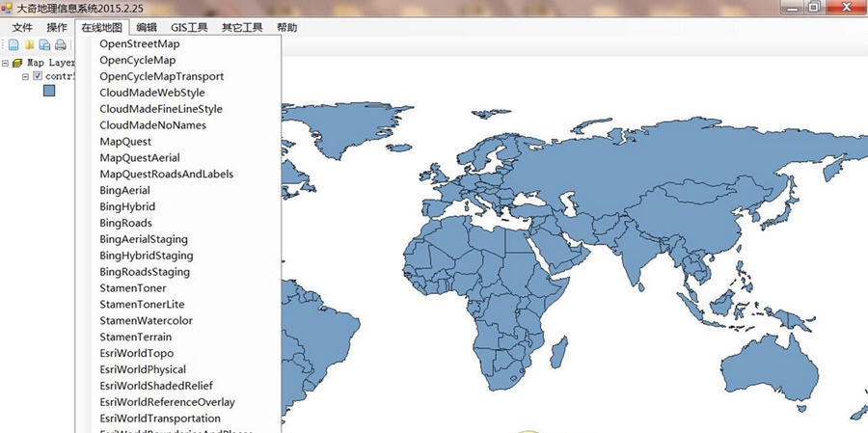This screenshot has height=433, width=868.
Task: Open the 编辑 menu
Action: [147, 28]
